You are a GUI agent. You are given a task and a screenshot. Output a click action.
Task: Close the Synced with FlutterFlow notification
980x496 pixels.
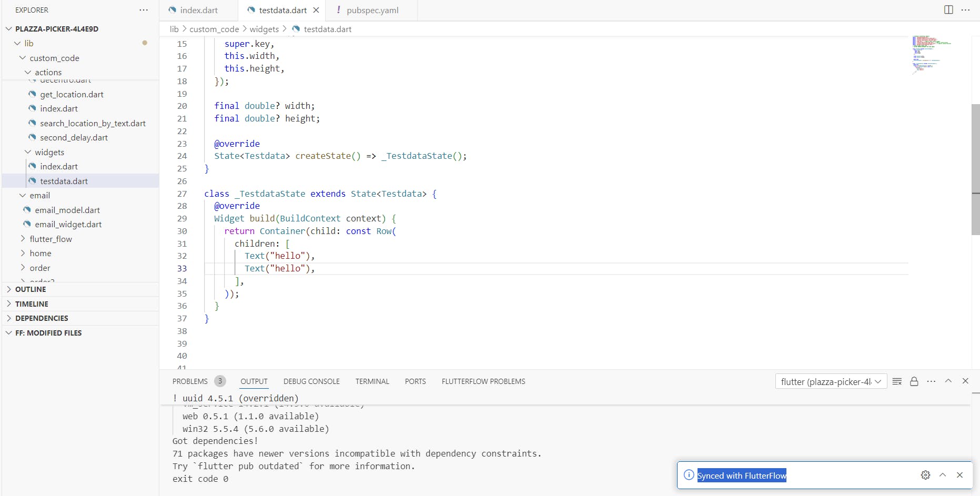click(959, 475)
